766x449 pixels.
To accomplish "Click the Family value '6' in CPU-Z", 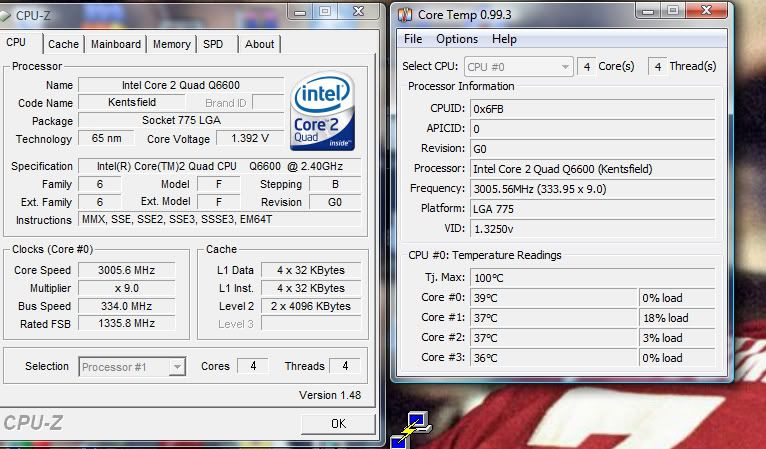I will (x=100, y=184).
